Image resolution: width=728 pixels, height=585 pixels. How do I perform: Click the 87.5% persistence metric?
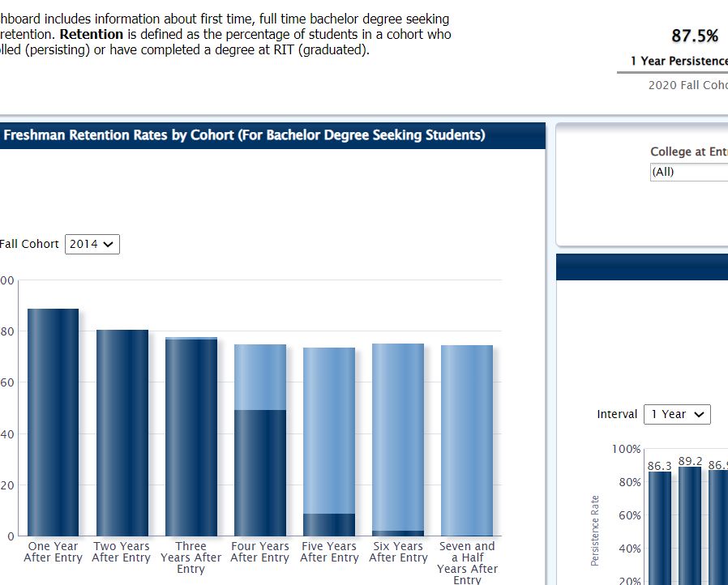pyautogui.click(x=695, y=36)
